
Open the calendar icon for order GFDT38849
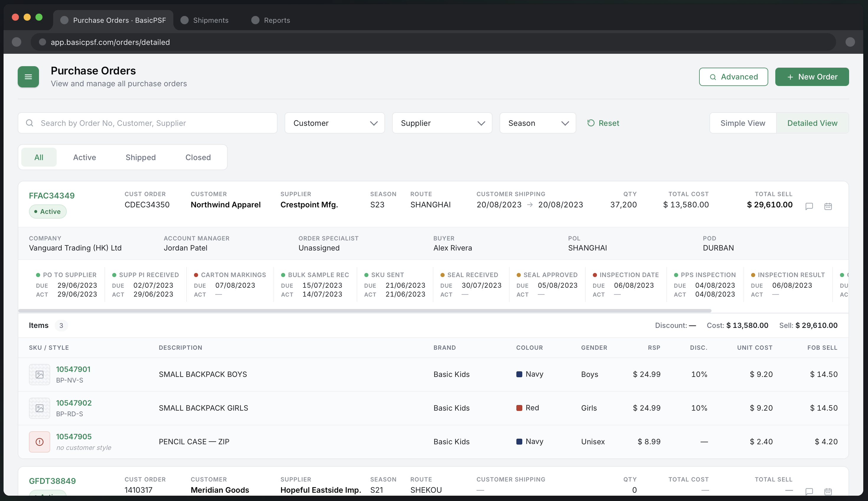pos(828,491)
